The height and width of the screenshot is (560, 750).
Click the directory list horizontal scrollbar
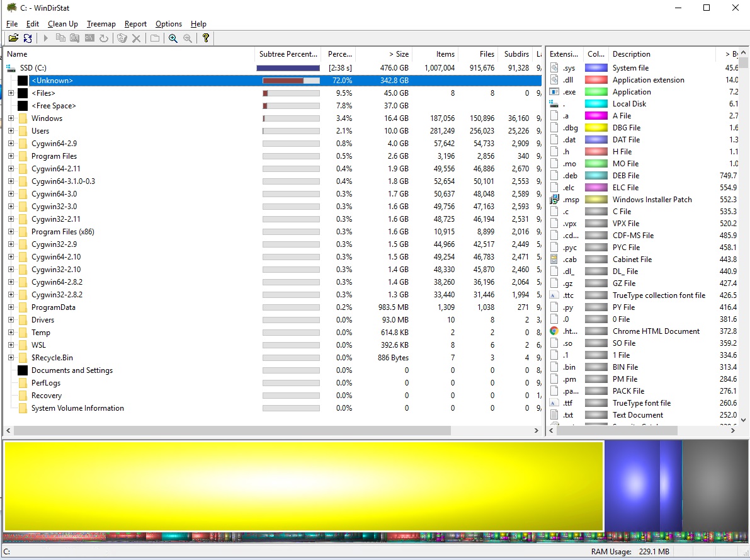click(x=232, y=431)
